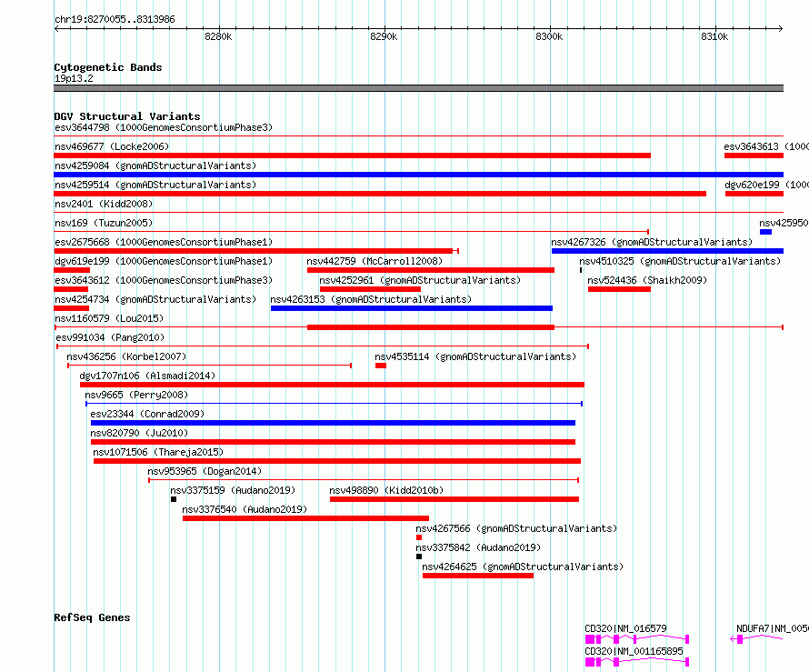This screenshot has height=672, width=809.
Task: Open the nsv4259514 gnomAD variant label
Action: click(155, 185)
